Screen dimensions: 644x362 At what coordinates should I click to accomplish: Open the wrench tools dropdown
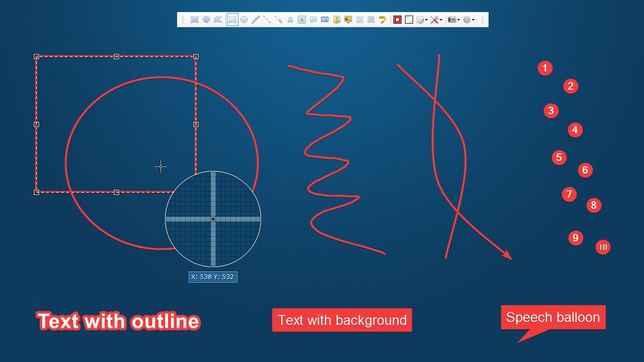(x=436, y=20)
